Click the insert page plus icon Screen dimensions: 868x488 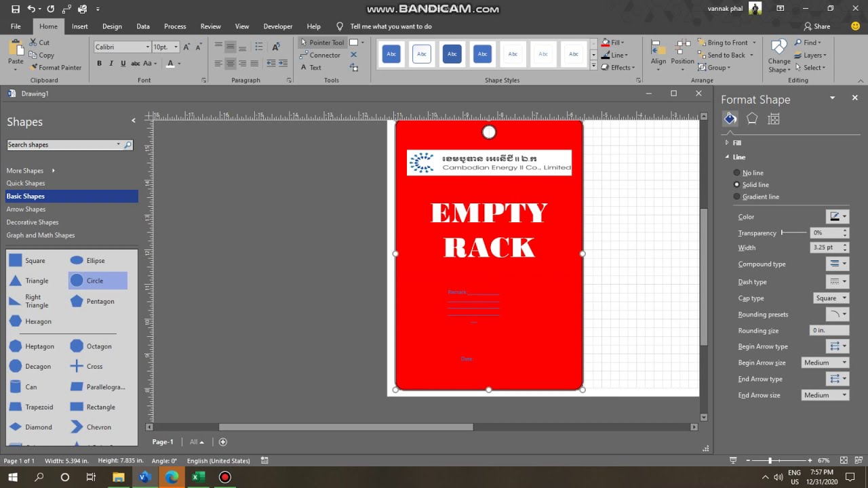[x=222, y=442]
